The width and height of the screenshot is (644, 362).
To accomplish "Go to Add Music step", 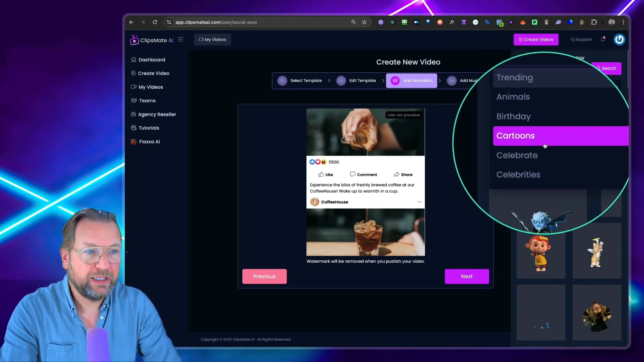I will [x=463, y=80].
